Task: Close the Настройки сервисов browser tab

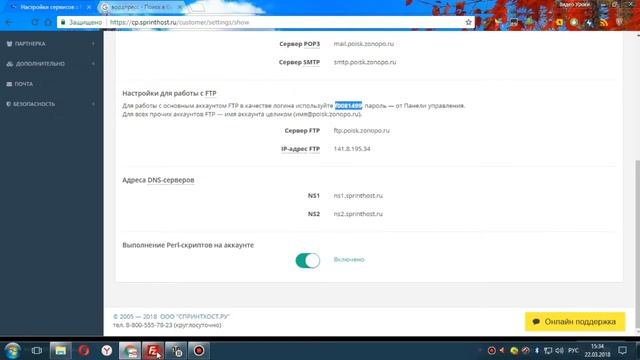Action: coord(89,7)
